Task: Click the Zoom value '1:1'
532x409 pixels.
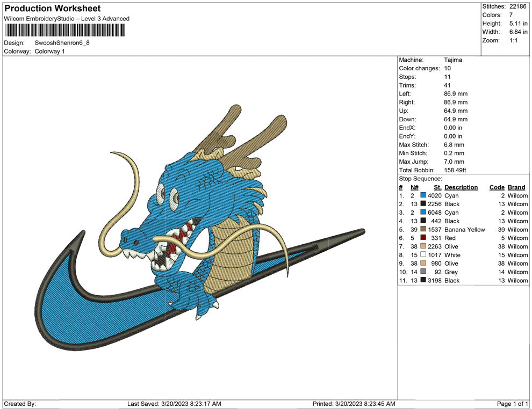Action: 514,40
